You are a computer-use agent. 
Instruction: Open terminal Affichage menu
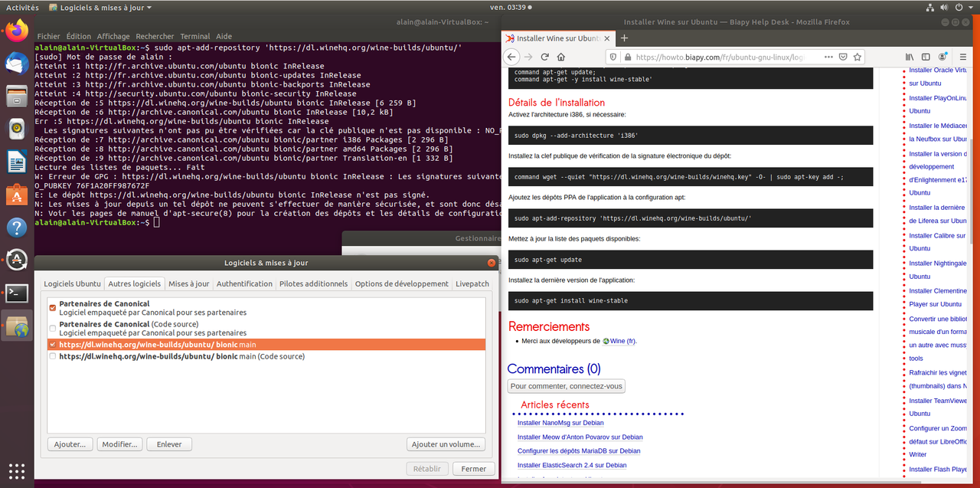click(x=113, y=36)
